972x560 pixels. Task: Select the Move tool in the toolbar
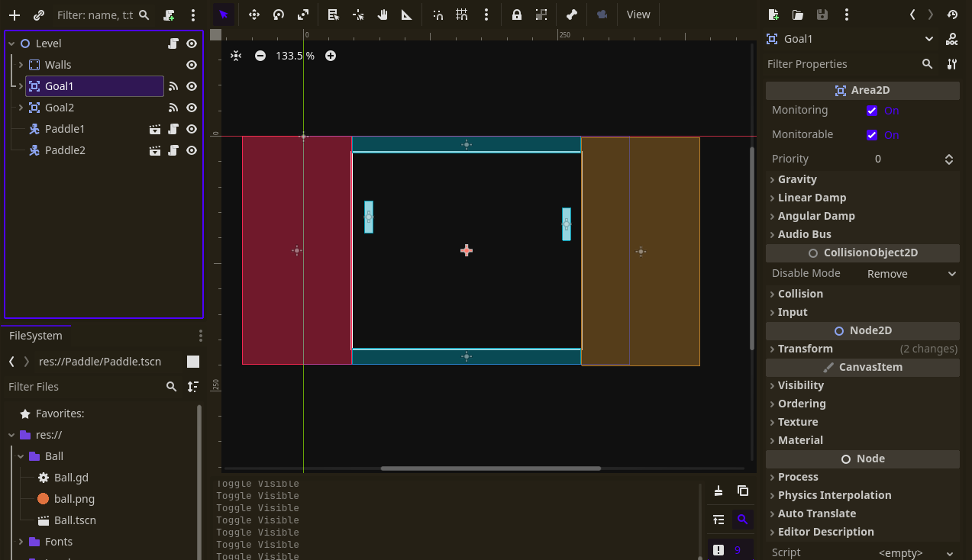[x=254, y=14]
